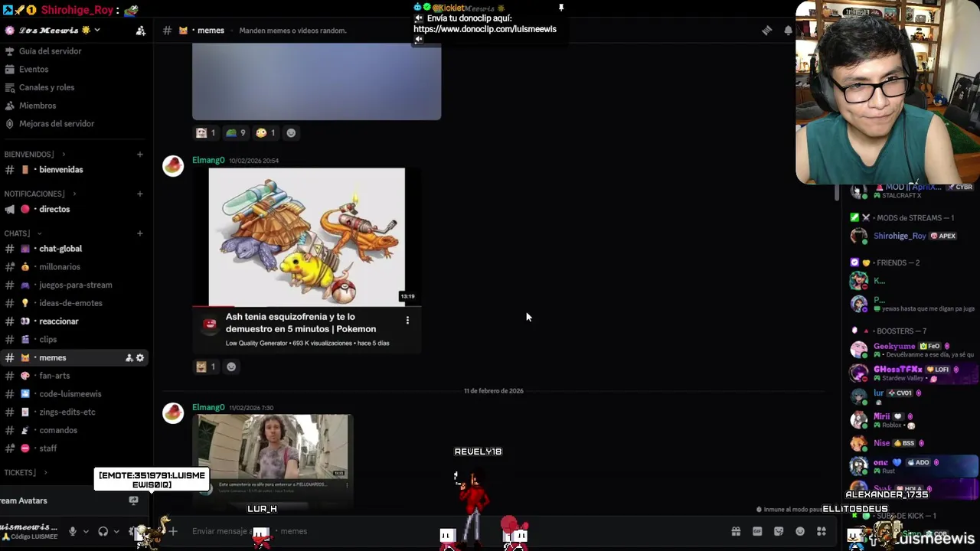The image size is (980, 551).
Task: Open the sticker picker in message bar
Action: (779, 531)
